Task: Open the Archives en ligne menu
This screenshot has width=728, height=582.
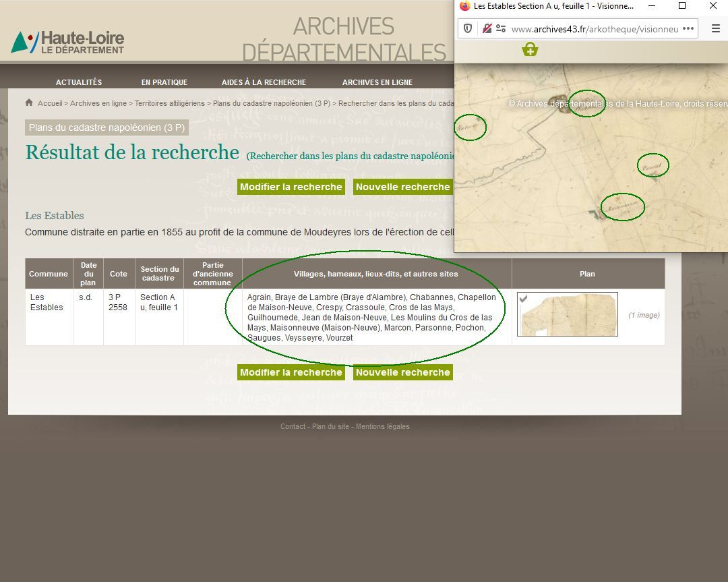Action: point(377,82)
